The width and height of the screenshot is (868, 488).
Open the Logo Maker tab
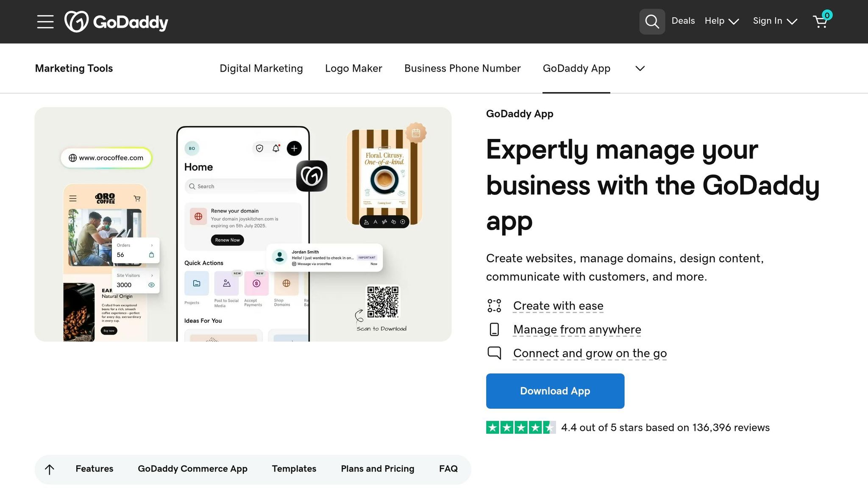(x=353, y=68)
